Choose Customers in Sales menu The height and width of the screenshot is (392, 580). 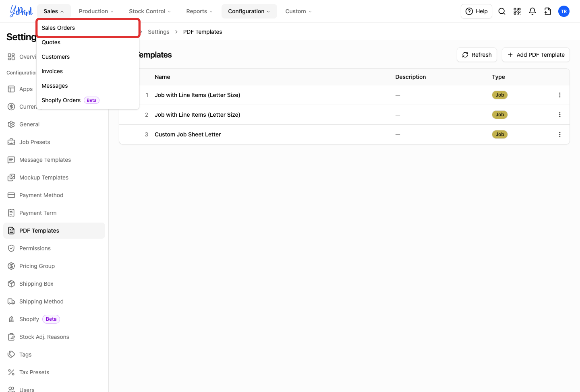[88, 57]
